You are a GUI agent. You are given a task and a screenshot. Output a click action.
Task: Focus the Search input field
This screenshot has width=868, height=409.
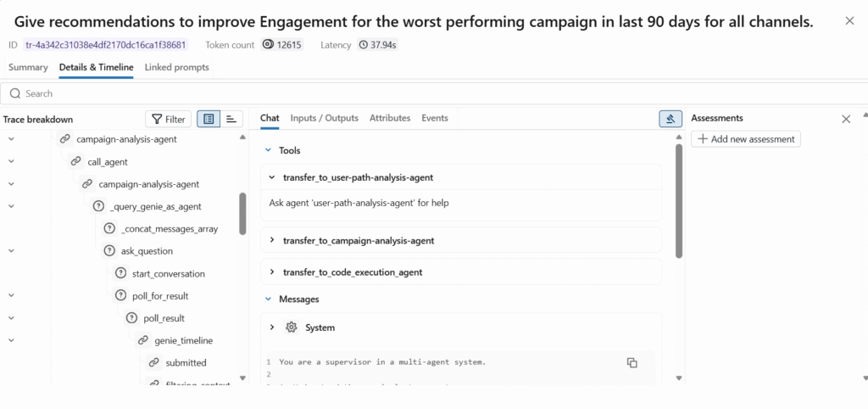point(434,93)
